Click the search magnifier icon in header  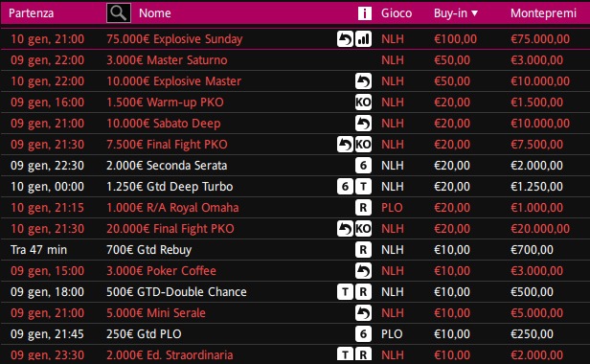coord(119,13)
